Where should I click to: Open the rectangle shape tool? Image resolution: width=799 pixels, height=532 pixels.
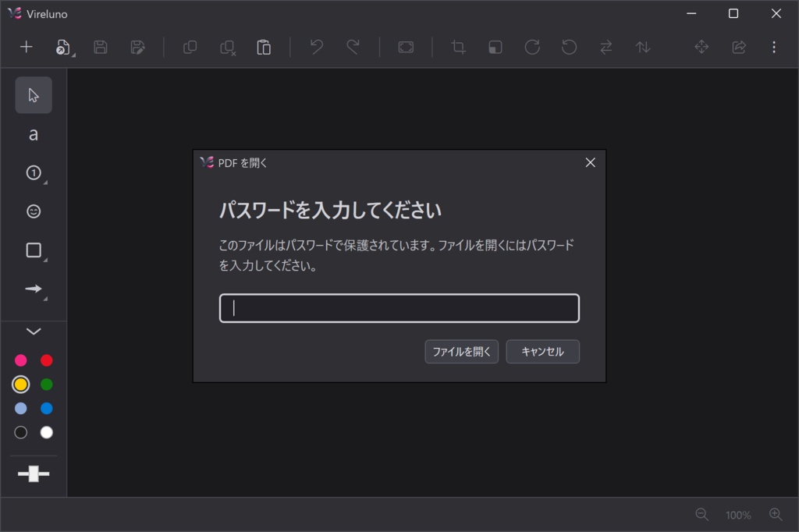click(34, 250)
